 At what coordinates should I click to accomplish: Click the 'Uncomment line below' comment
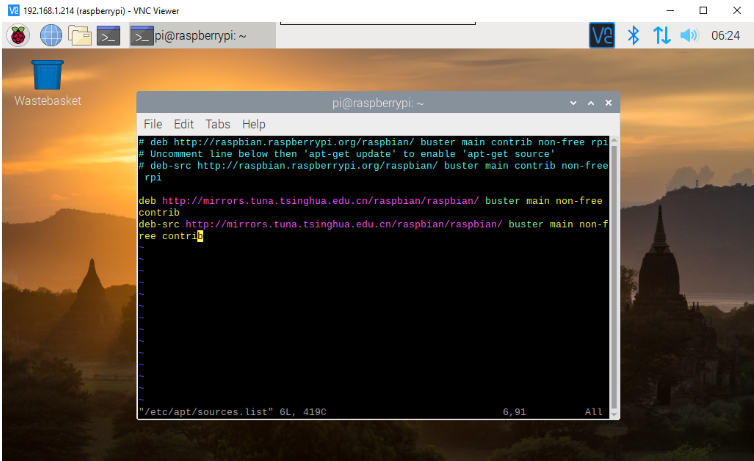(x=347, y=154)
